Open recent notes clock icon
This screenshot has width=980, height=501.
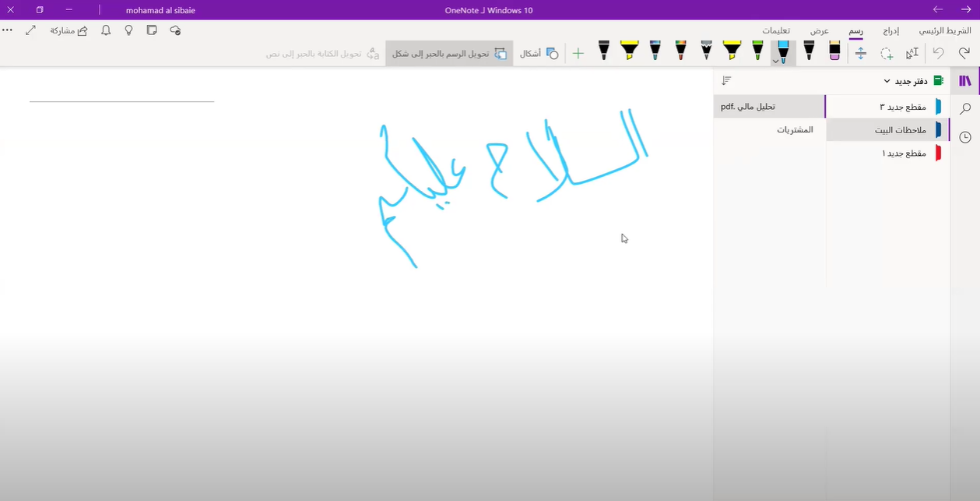965,137
